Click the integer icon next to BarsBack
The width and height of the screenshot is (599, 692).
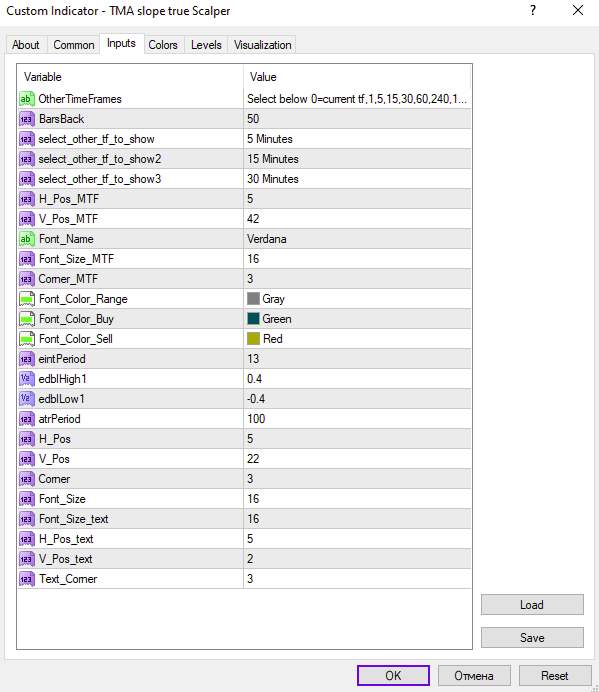26,119
